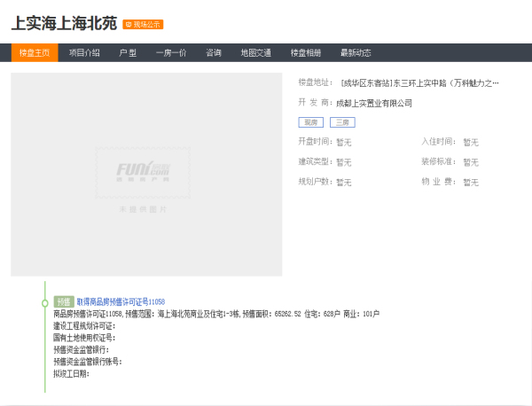This screenshot has height=406, width=532.
Task: Open the 最新动态 tab
Action: click(x=356, y=53)
